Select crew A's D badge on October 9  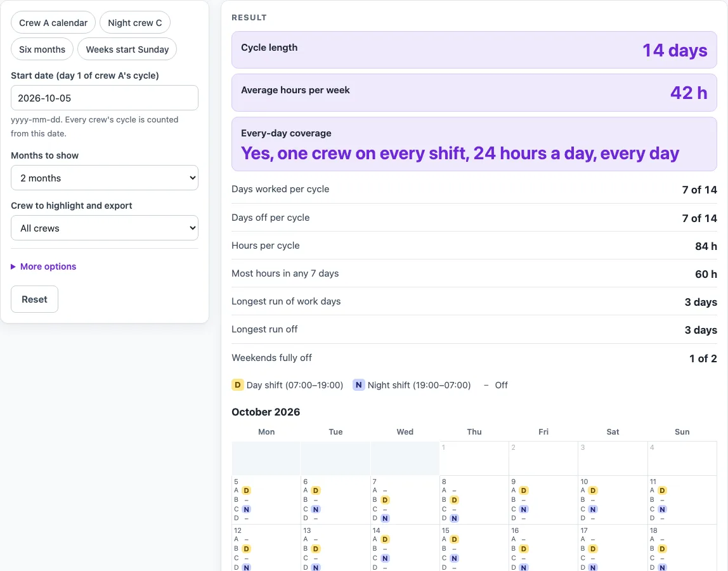pos(523,490)
